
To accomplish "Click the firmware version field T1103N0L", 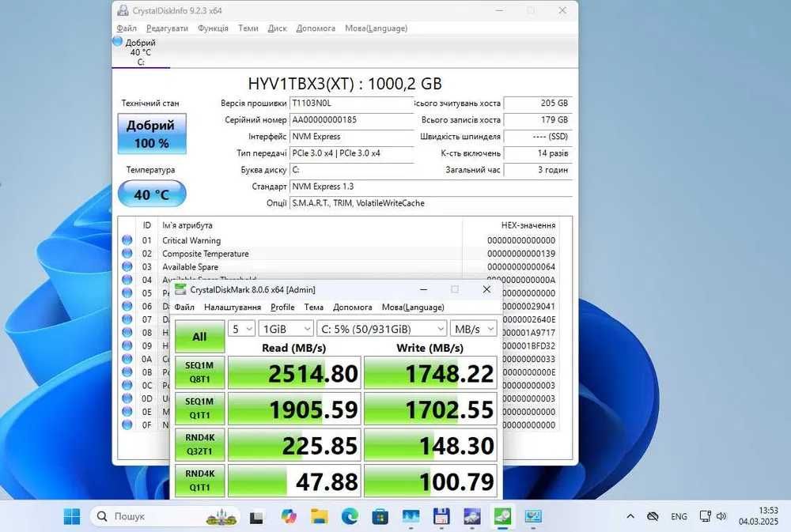I will click(352, 104).
